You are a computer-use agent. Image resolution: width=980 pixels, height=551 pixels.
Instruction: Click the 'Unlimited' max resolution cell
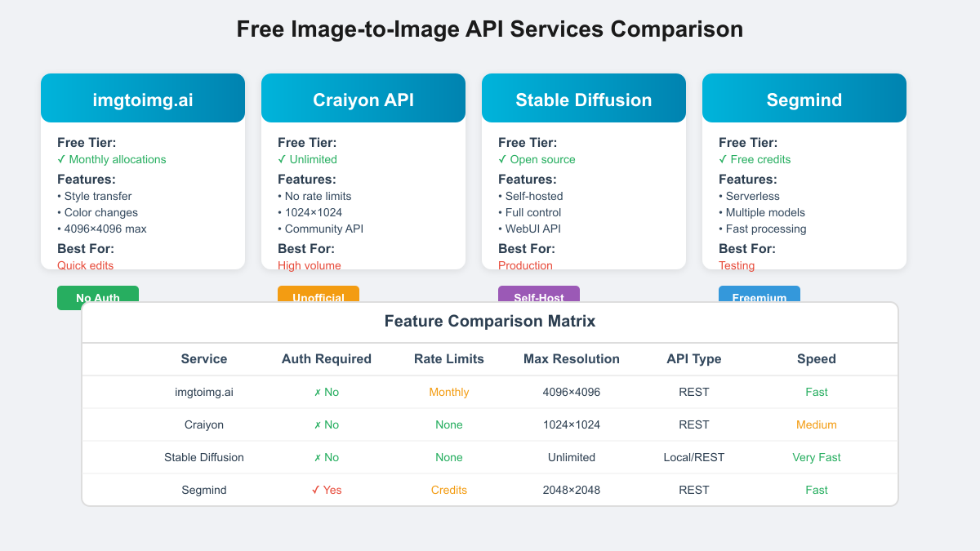point(572,457)
